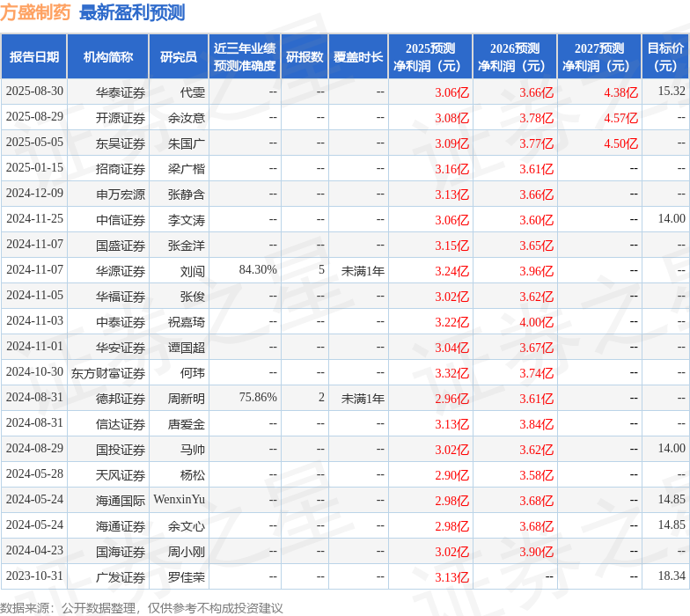The width and height of the screenshot is (690, 616).
Task: Click the 18.34 target price value
Action: (x=672, y=576)
